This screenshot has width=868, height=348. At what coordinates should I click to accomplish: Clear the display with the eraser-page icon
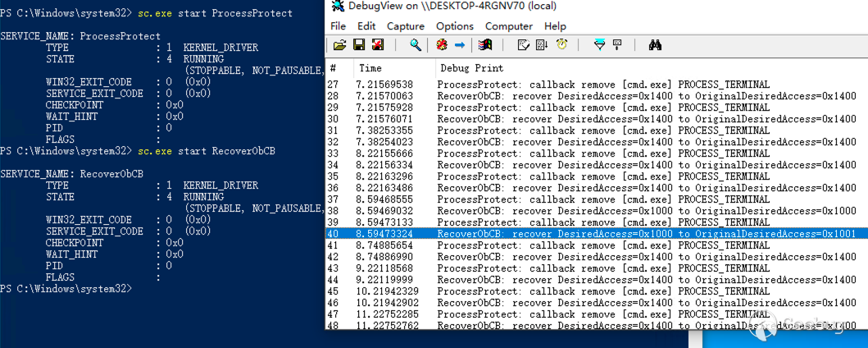tap(523, 45)
